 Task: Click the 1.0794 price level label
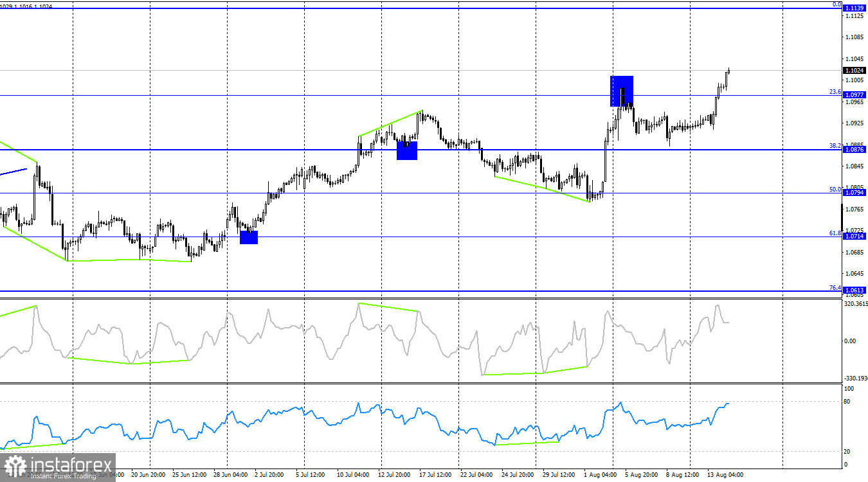point(854,193)
